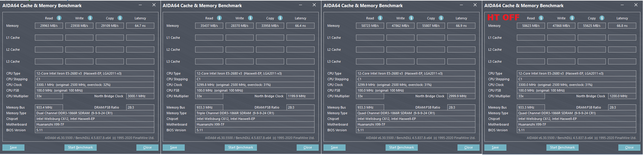Open Write info icon in Triple Channel window

click(x=250, y=18)
